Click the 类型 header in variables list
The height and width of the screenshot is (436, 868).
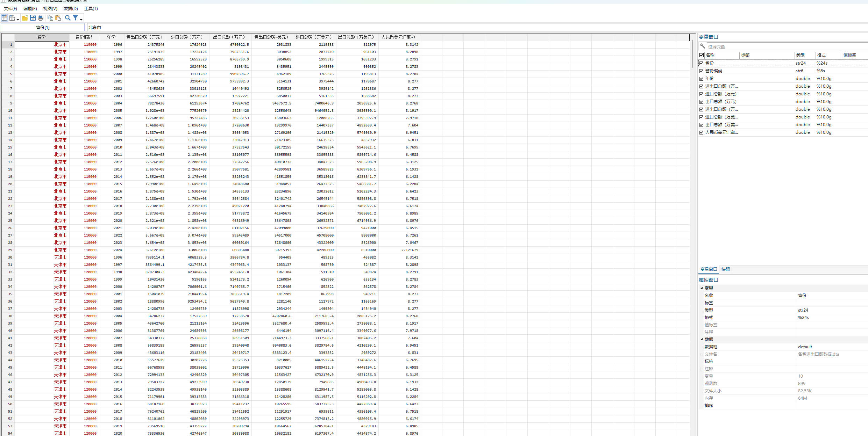tap(800, 55)
